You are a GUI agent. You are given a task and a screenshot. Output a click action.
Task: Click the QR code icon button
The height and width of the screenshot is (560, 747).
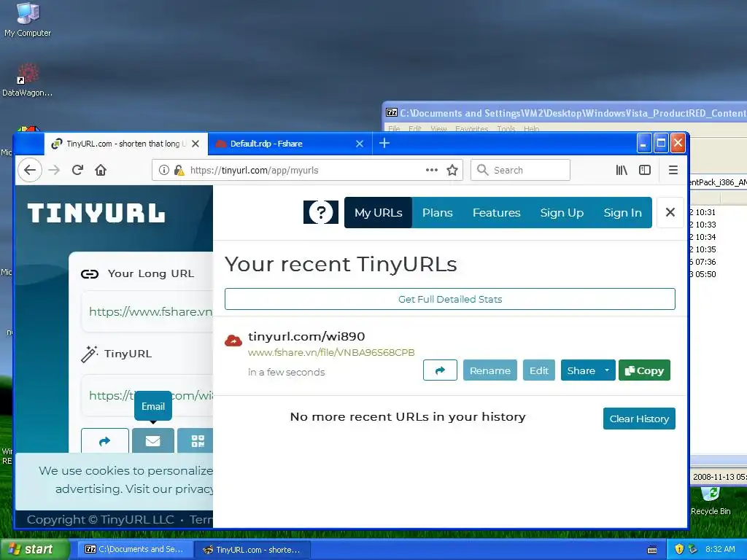point(197,441)
